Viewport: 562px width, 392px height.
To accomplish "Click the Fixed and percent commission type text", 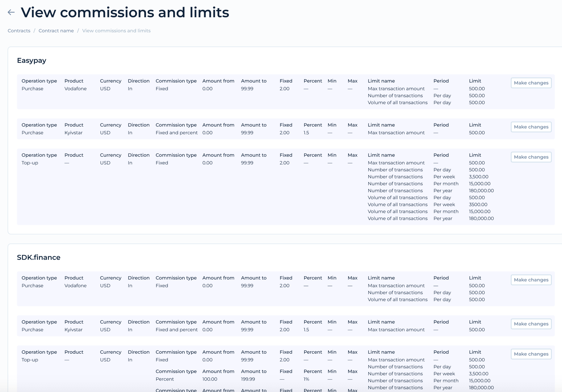I will click(176, 132).
